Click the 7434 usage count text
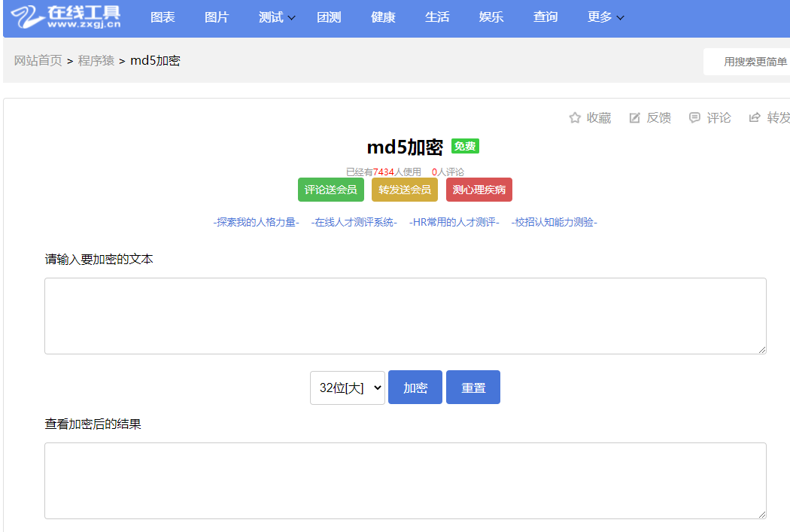790x532 pixels. [384, 172]
